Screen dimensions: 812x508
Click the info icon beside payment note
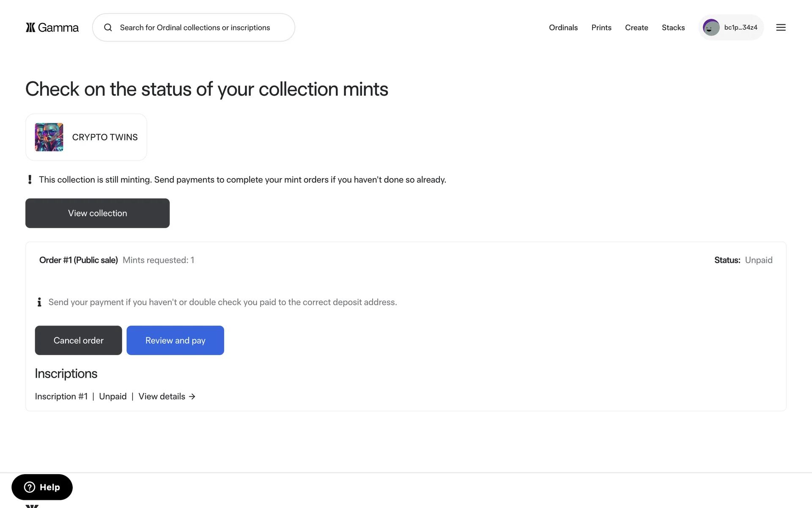pos(39,302)
